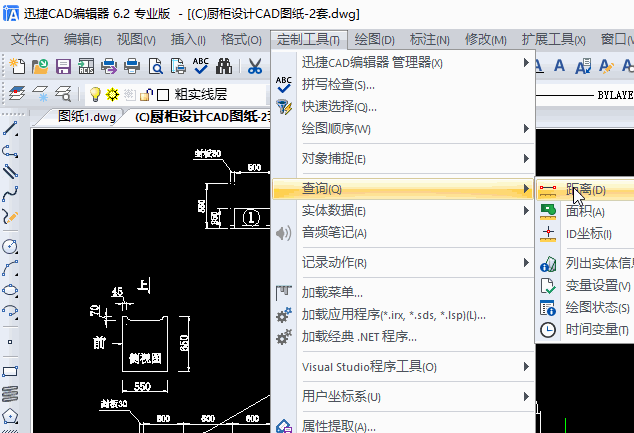Click the white layer color square
The height and width of the screenshot is (433, 634).
coord(163,95)
